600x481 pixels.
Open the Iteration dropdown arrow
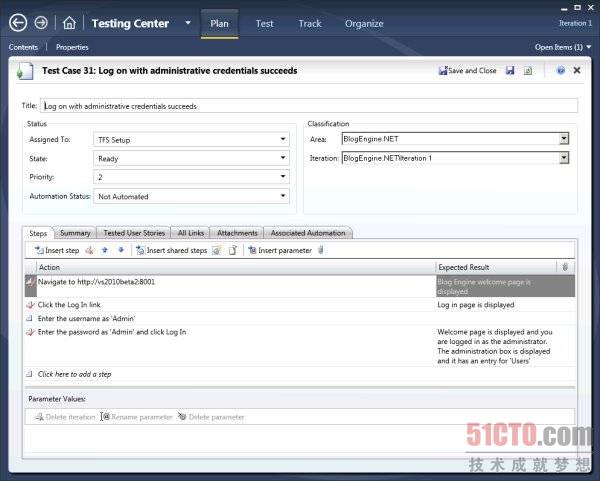pyautogui.click(x=564, y=158)
